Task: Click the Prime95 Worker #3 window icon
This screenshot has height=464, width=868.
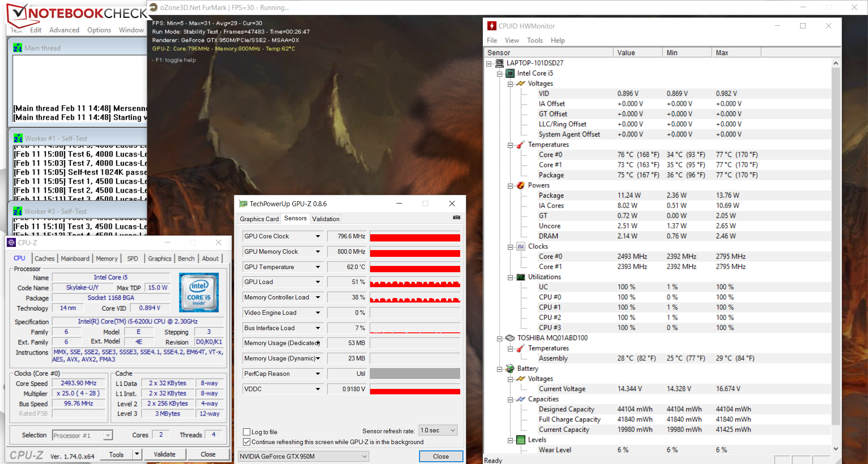Action: click(18, 211)
